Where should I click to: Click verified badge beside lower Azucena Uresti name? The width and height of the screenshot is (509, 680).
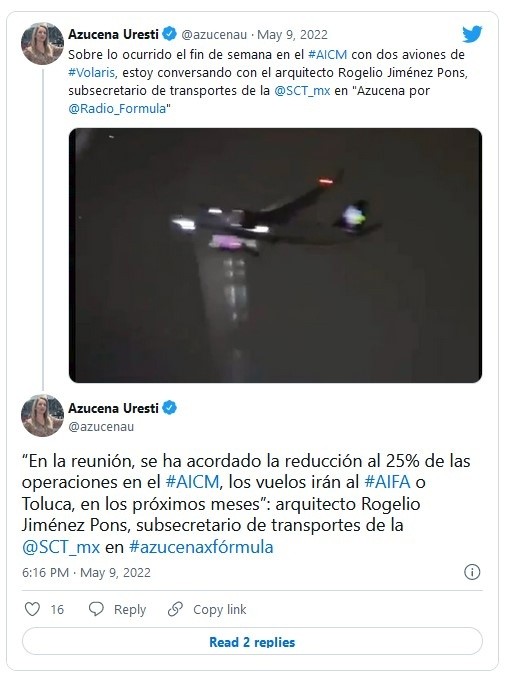coord(170,408)
